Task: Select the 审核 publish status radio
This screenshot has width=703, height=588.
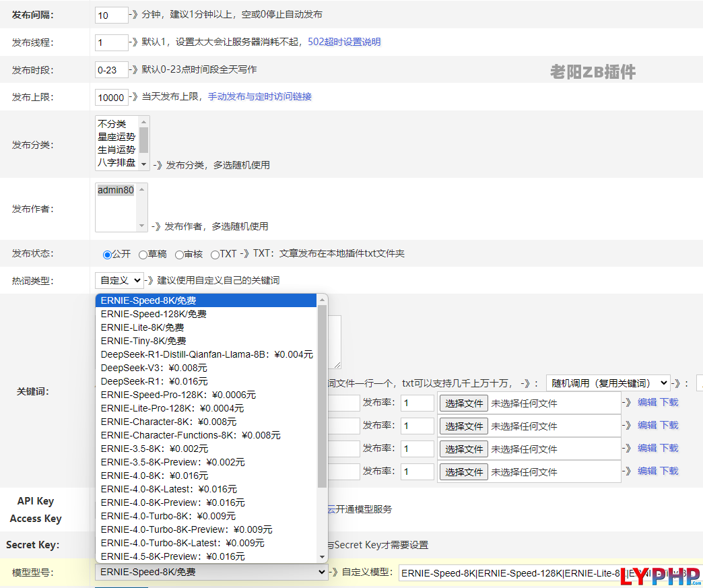Action: coord(179,255)
